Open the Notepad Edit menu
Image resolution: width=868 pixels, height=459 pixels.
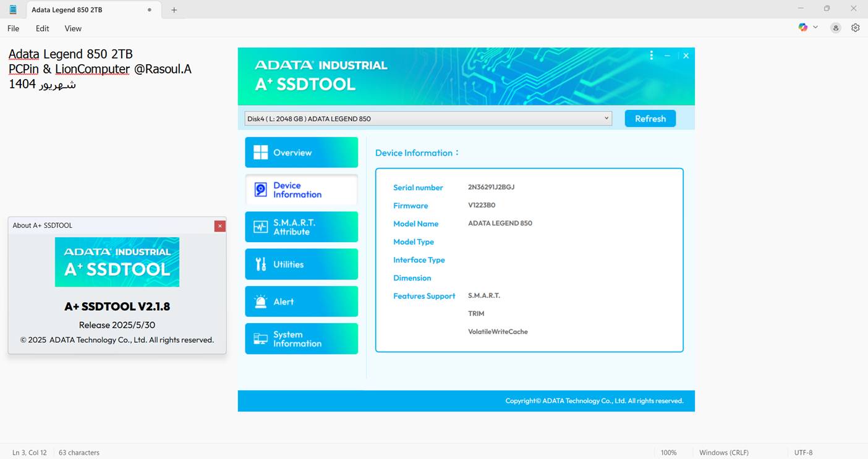tap(42, 28)
